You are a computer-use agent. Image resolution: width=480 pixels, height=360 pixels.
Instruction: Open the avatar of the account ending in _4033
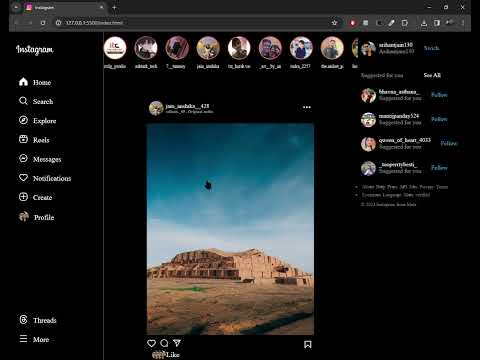pyautogui.click(x=368, y=144)
